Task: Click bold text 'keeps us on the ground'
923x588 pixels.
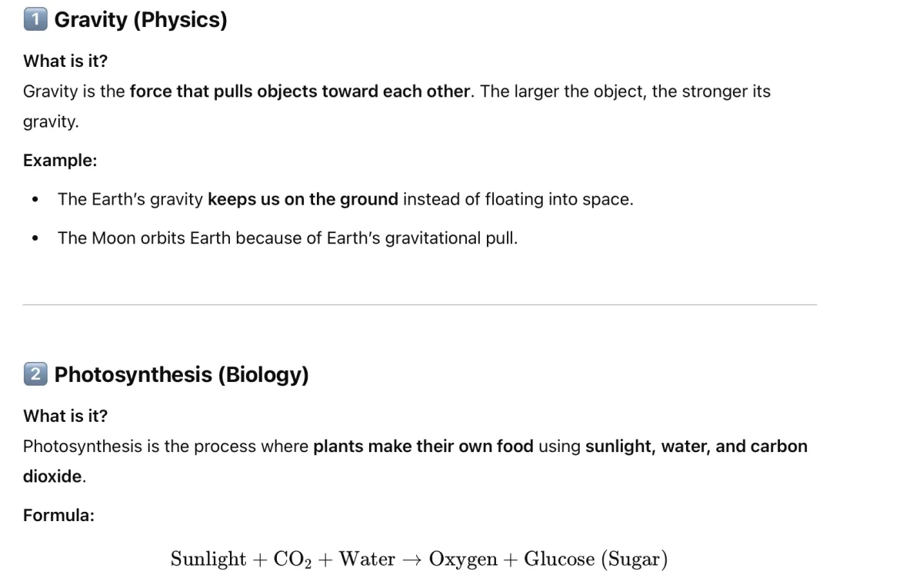Action: point(303,200)
